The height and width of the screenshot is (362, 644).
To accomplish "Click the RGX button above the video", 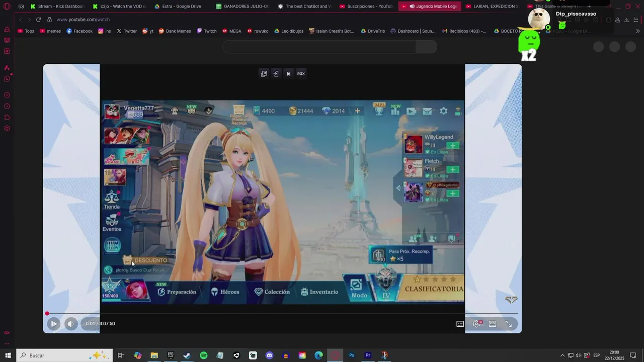I will pyautogui.click(x=301, y=73).
